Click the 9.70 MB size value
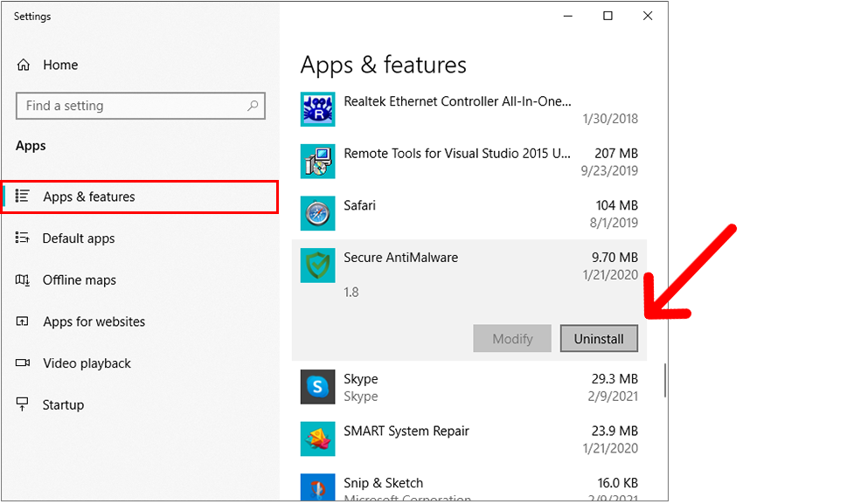The height and width of the screenshot is (504, 847). [614, 258]
